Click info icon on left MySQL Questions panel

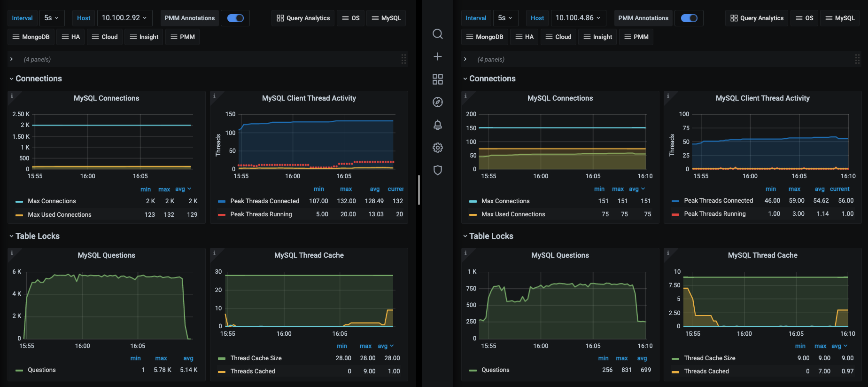point(12,253)
